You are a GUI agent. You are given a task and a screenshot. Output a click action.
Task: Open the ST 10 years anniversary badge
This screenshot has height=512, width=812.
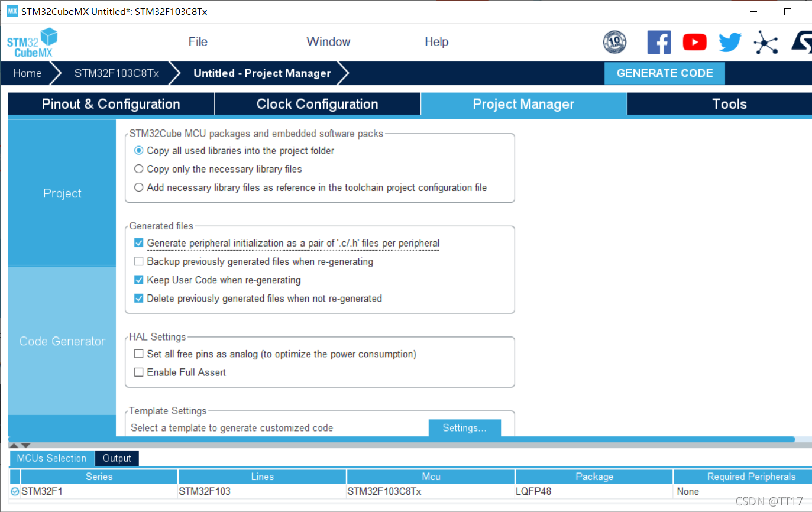coord(614,42)
